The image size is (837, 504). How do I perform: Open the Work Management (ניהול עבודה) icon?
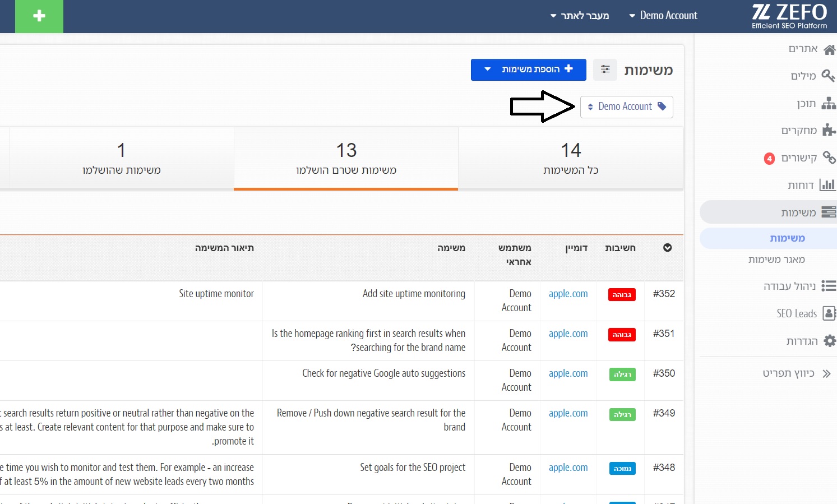(829, 286)
